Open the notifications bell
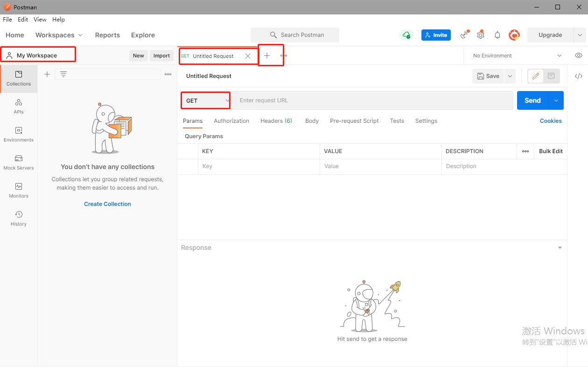Screen dimensions: 588x368 497,35
